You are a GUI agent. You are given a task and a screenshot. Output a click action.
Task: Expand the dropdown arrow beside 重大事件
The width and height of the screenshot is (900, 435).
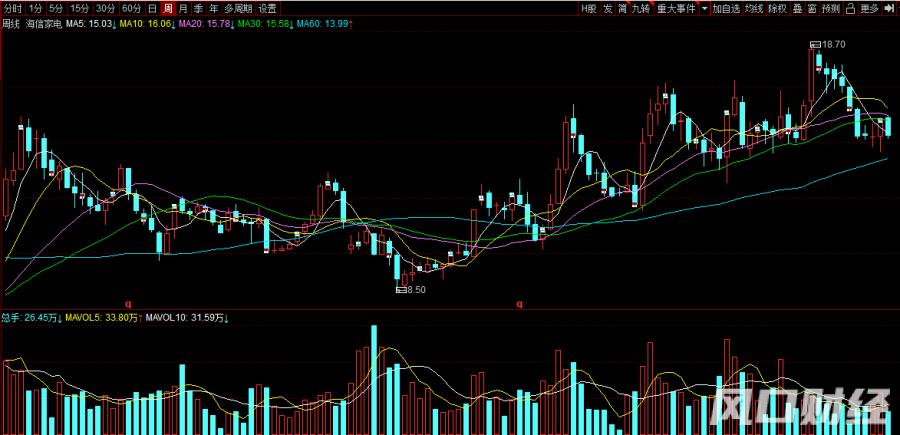[x=704, y=8]
